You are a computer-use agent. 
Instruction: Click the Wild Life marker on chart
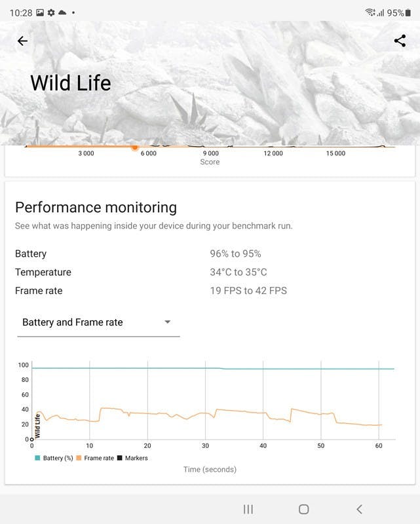(37, 426)
